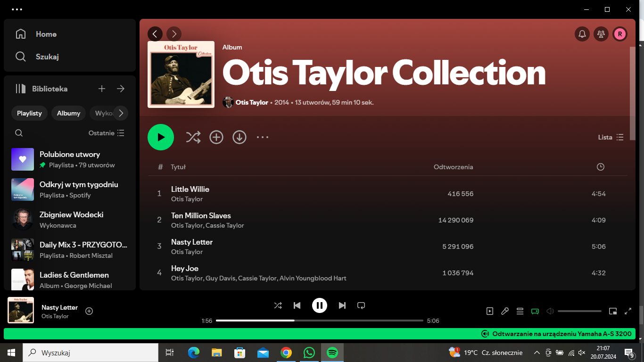Open Alvin Youngblood Hart artist link
This screenshot has height=362, width=644.
coord(313,278)
